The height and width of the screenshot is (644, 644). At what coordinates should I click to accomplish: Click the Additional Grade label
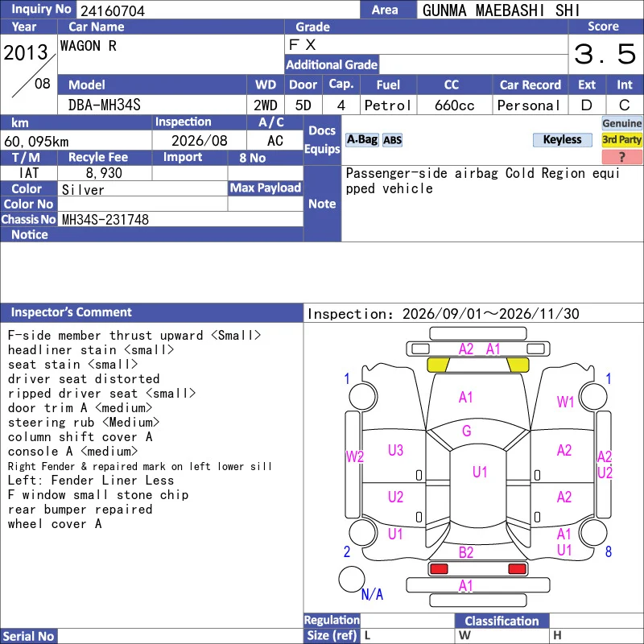coord(332,64)
